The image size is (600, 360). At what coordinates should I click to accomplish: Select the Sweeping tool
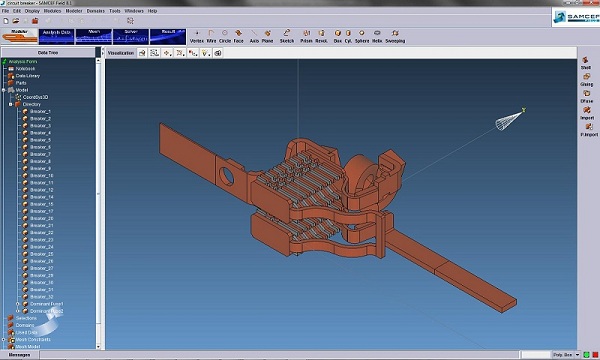tap(395, 36)
